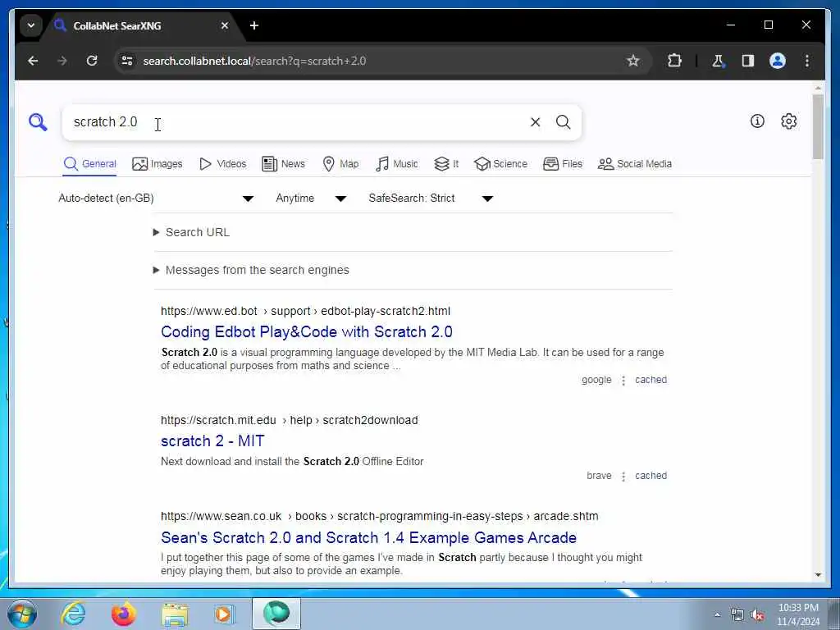This screenshot has height=630, width=840.
Task: Open Sean's Scratch 2.0 Example Games Arcade
Action: click(x=368, y=537)
